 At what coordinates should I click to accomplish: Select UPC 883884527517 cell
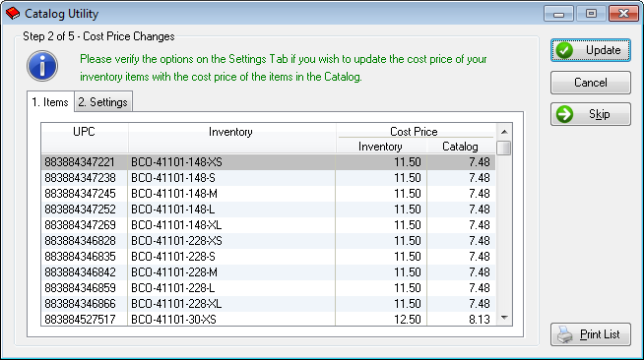click(85, 319)
